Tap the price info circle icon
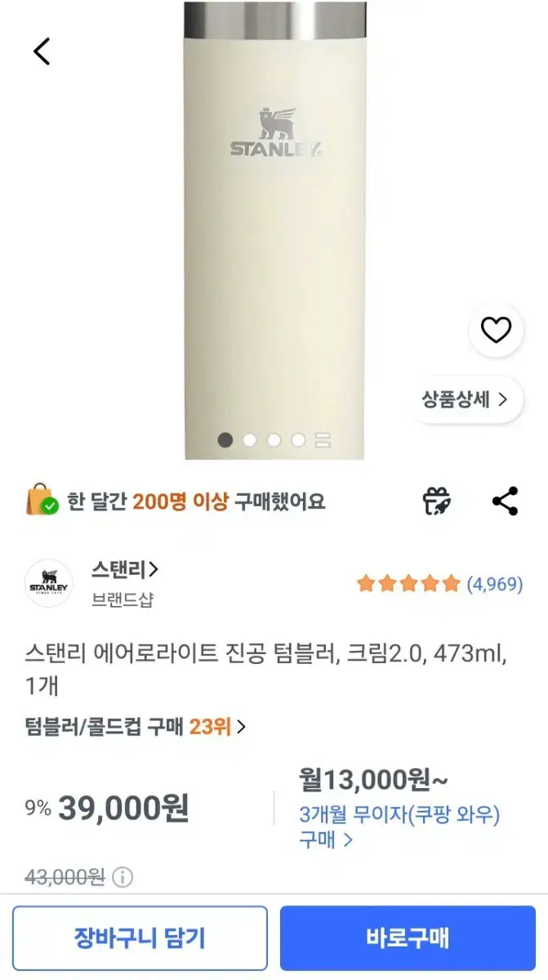Screen dimensions: 548x980 pos(122,878)
